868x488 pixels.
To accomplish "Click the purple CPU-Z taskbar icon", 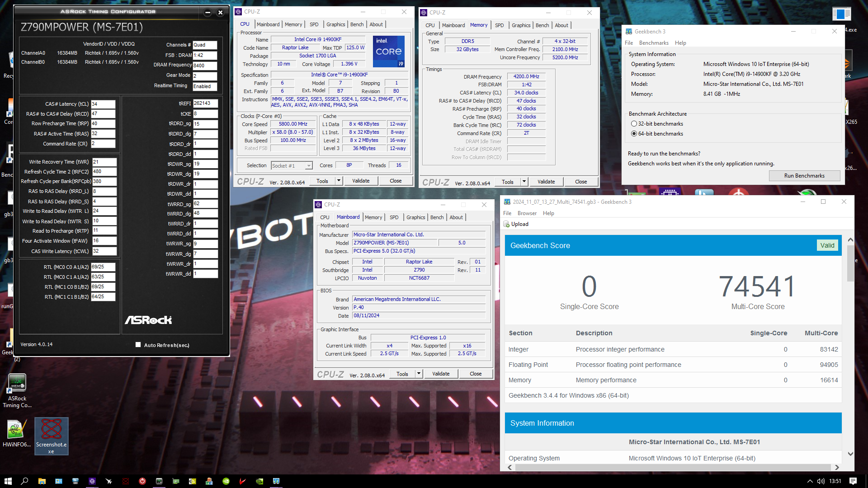I will pos(92,481).
